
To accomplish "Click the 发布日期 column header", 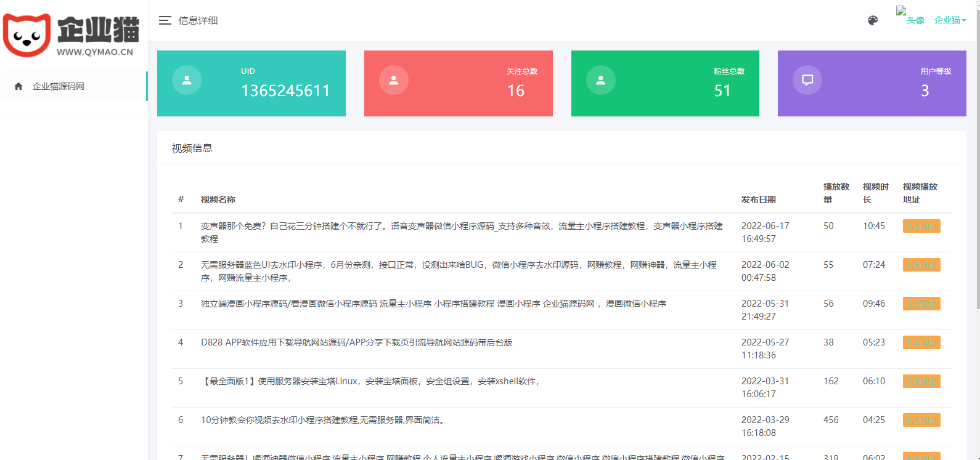I will pos(758,200).
